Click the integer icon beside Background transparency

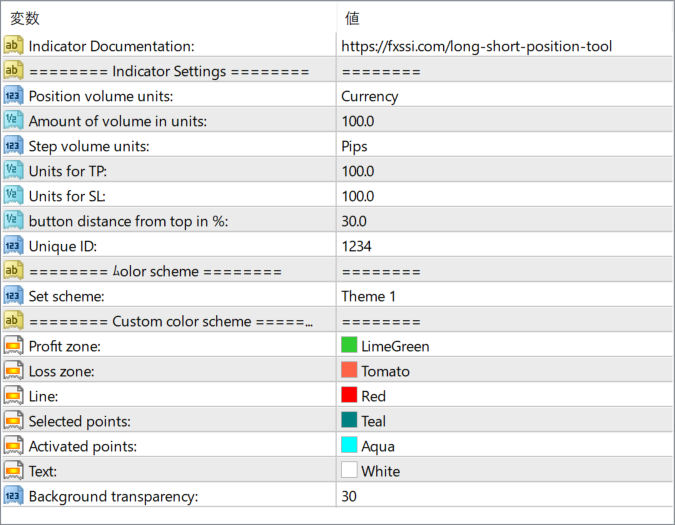coord(13,496)
